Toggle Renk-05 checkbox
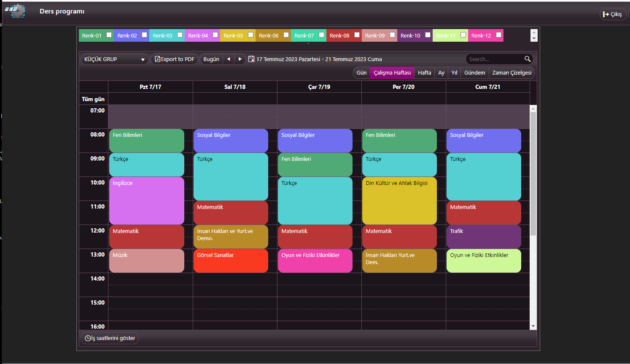Screen dimensions: 630x364 pyautogui.click(x=250, y=35)
